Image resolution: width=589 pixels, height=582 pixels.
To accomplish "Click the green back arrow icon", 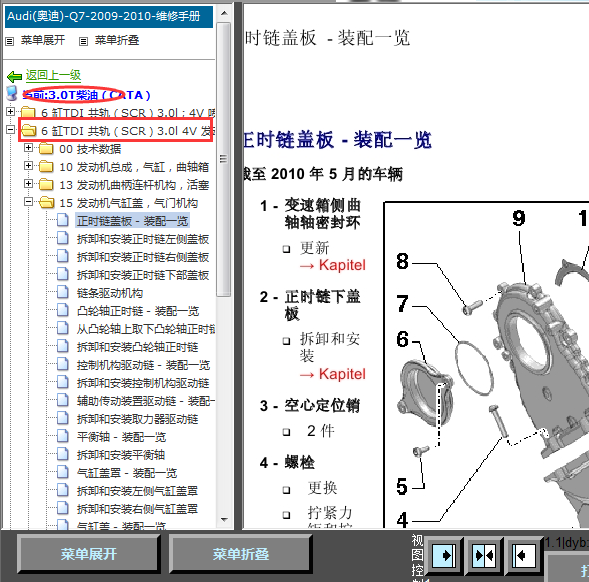I will tap(14, 76).
